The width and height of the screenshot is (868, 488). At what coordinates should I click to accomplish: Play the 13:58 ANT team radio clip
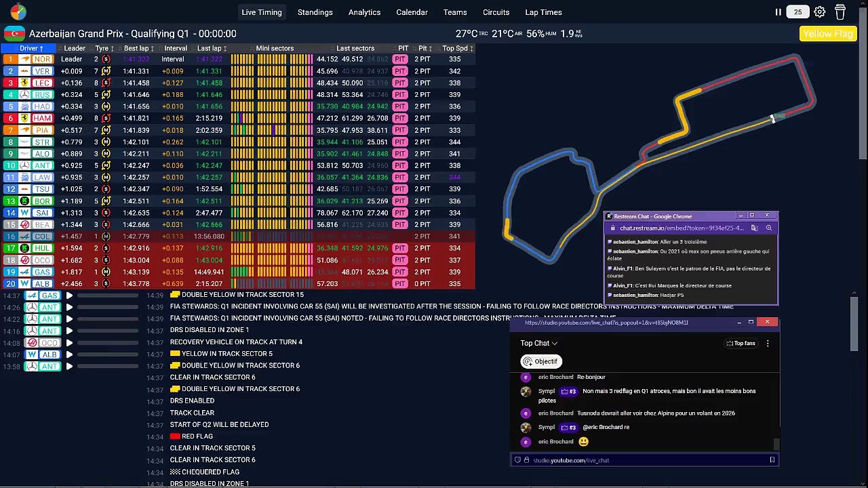coord(69,367)
